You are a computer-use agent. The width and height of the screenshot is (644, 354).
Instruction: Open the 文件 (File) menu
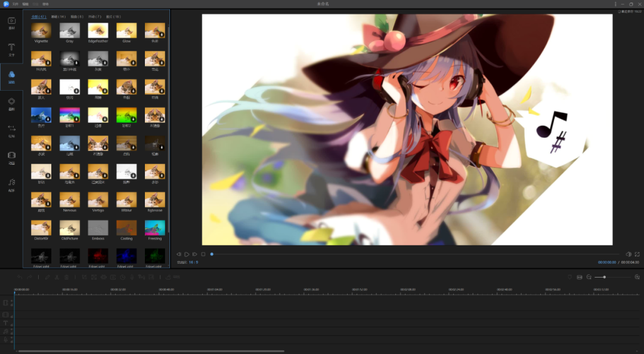(x=15, y=4)
